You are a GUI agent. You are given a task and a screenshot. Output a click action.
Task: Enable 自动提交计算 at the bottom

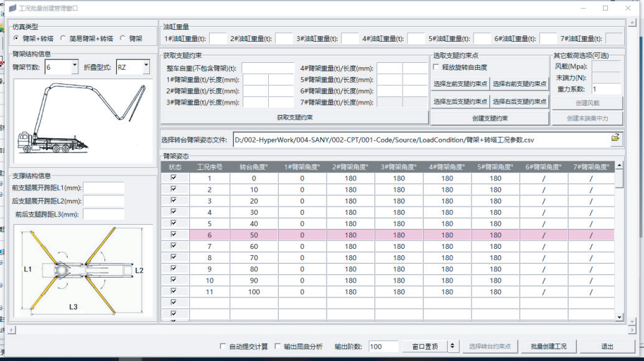click(222, 346)
